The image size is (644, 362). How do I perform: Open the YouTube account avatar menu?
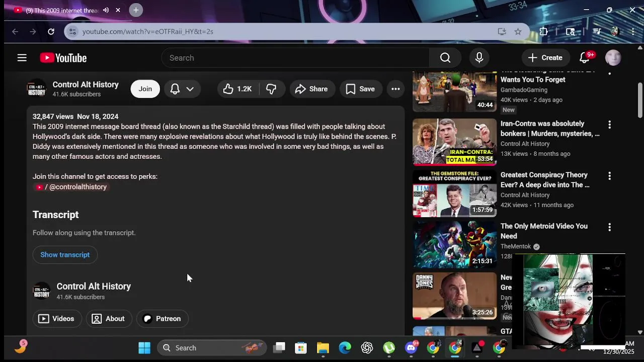[x=613, y=58]
